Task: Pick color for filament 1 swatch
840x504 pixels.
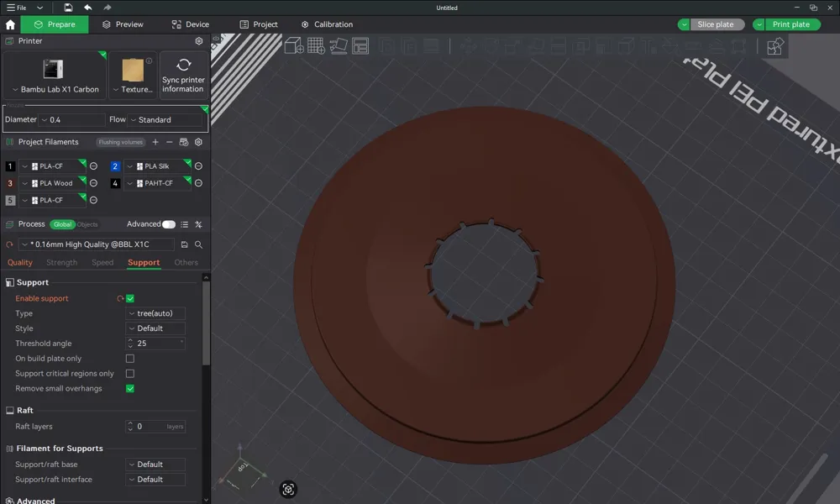Action: (x=10, y=166)
